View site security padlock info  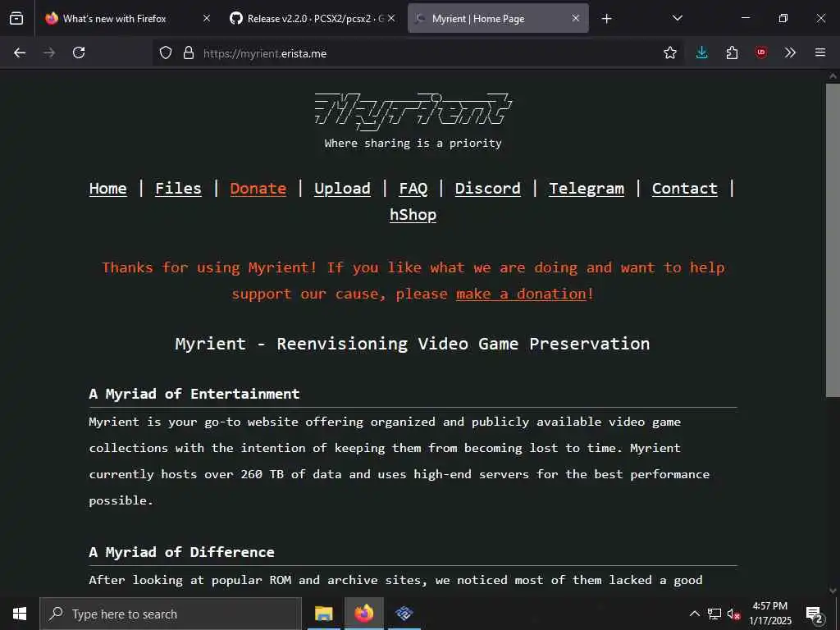click(189, 53)
